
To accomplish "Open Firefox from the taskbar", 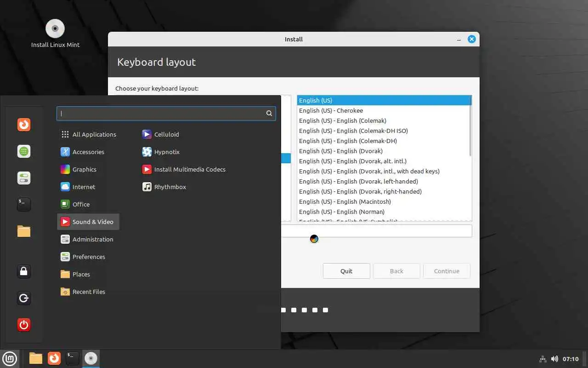I will pyautogui.click(x=54, y=358).
